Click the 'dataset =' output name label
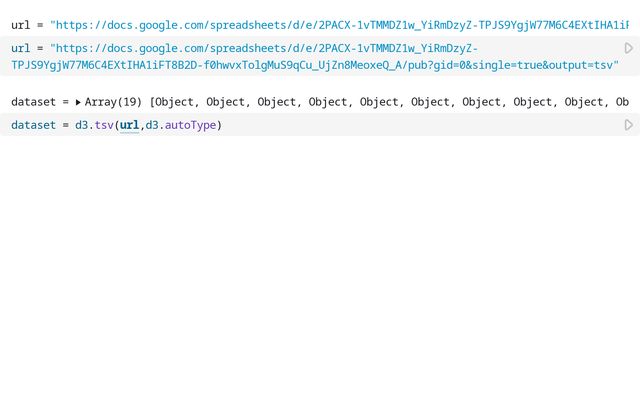 click(40, 102)
